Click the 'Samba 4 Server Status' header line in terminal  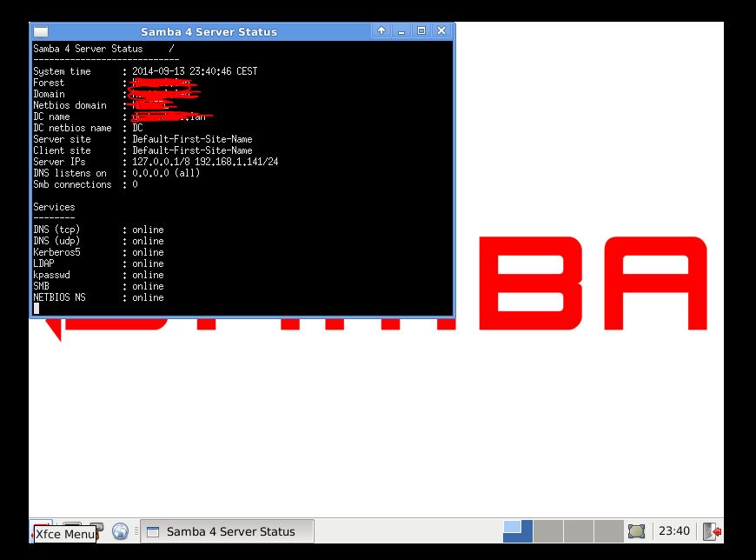[89, 49]
